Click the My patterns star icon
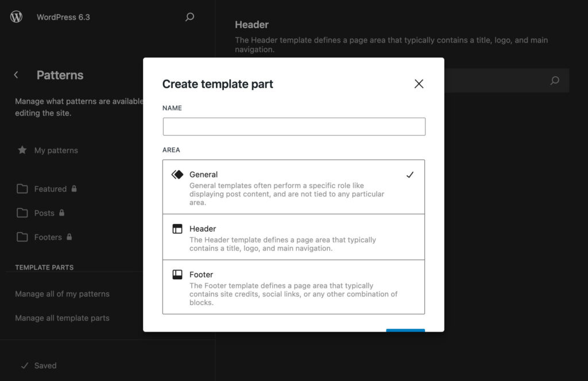 click(x=22, y=150)
